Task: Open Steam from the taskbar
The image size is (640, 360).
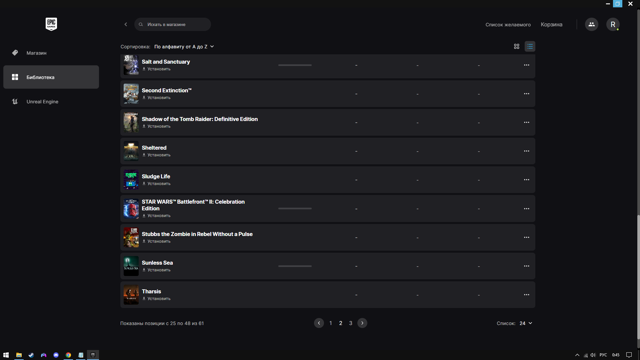Action: [x=31, y=355]
